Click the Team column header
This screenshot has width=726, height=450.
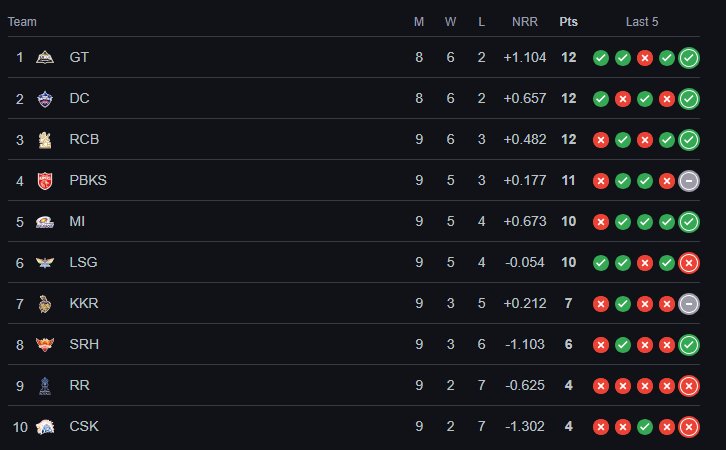[x=23, y=22]
